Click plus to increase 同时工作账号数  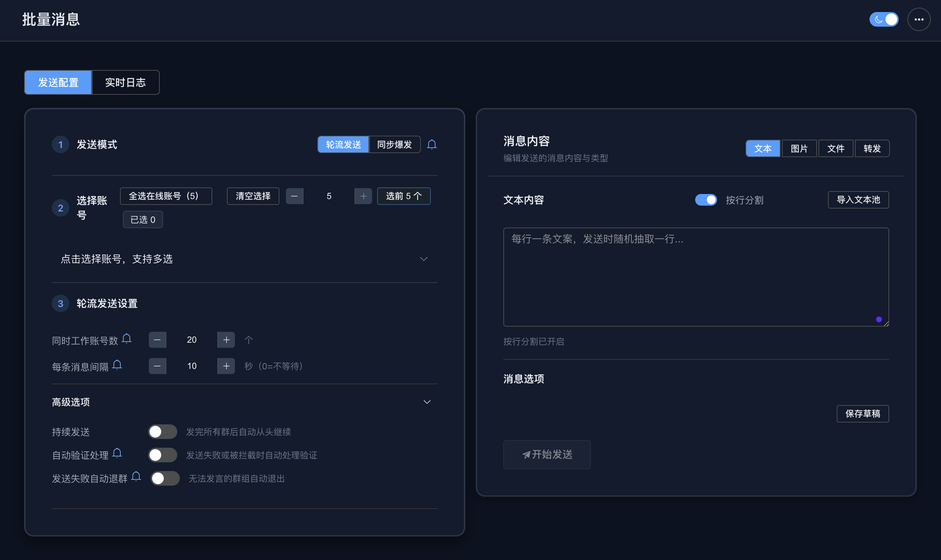point(226,339)
